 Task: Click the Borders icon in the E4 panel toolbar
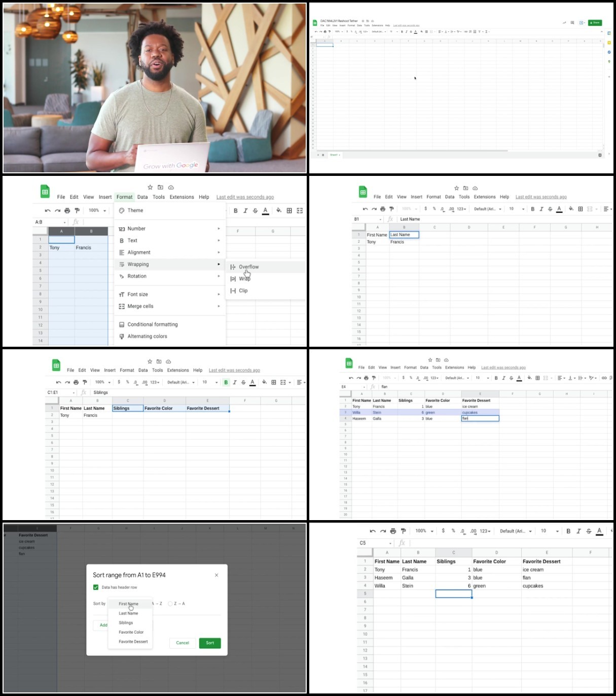537,378
